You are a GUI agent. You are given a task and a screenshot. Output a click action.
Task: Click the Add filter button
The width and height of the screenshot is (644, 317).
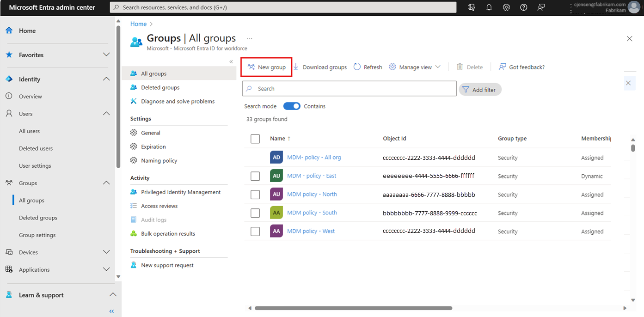pos(480,89)
